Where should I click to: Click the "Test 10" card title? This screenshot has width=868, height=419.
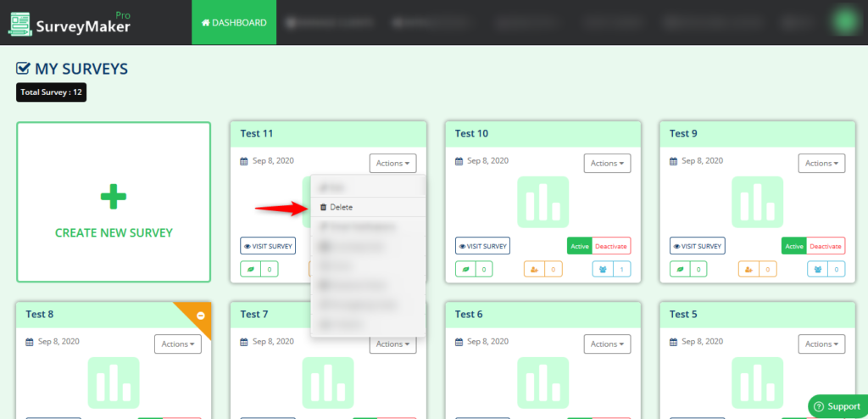click(x=471, y=133)
